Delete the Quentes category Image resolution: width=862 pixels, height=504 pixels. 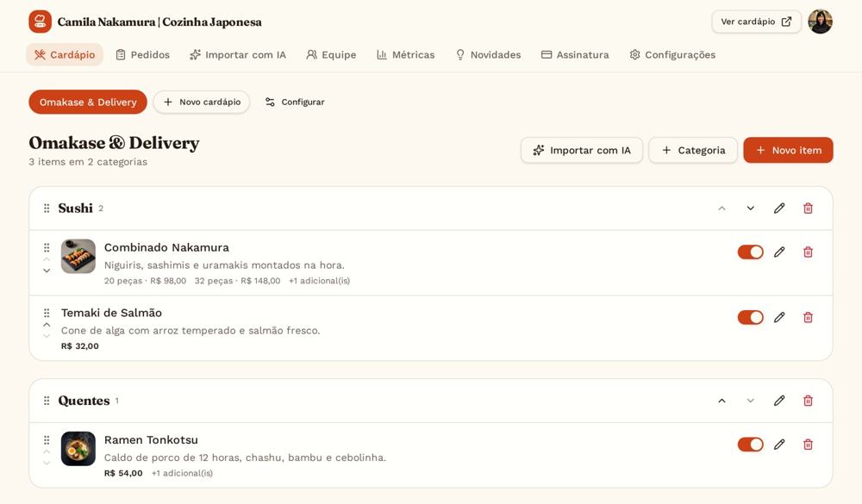pyautogui.click(x=808, y=401)
